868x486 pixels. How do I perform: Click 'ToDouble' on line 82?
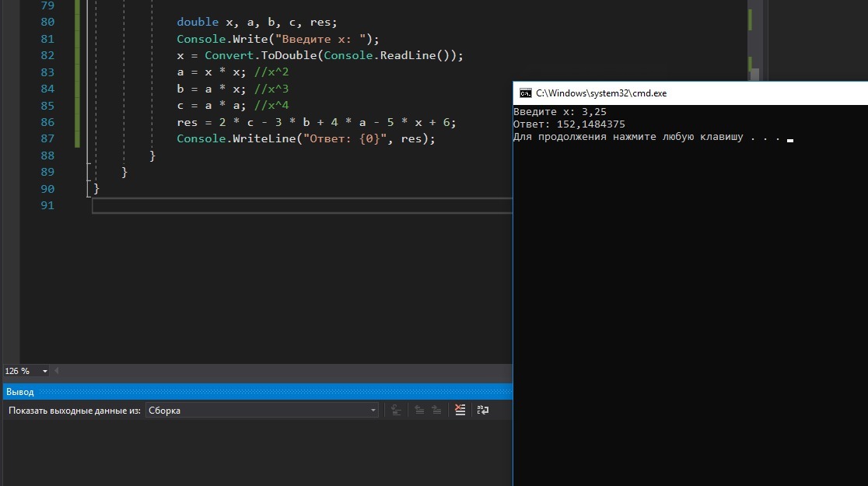(289, 55)
